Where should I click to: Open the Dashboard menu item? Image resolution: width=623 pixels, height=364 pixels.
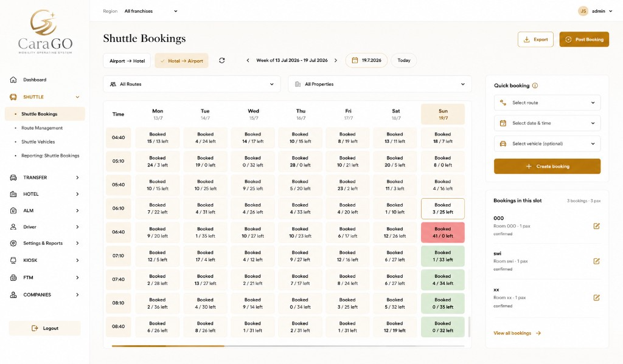coord(35,80)
